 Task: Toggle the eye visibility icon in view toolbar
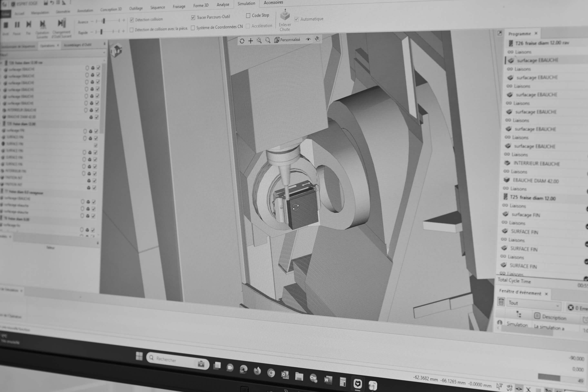308,39
